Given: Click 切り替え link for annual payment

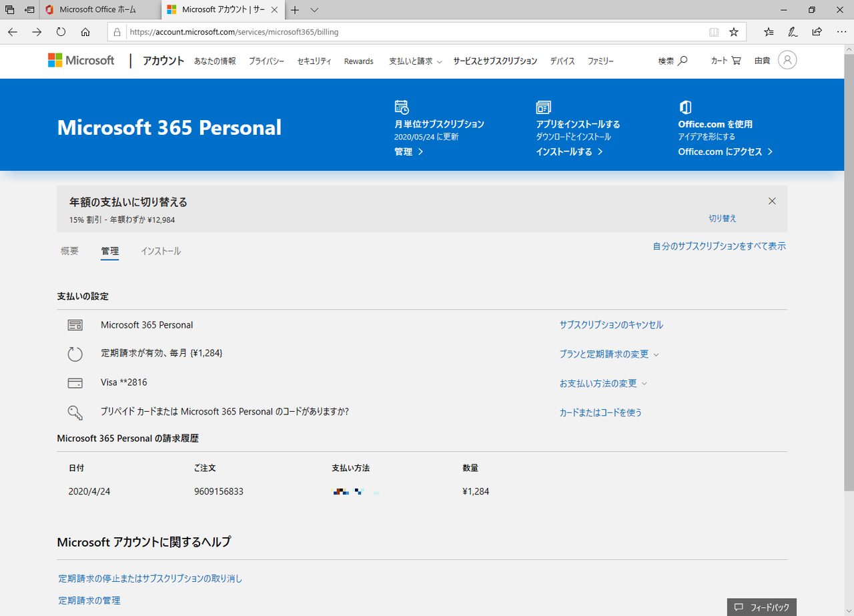Looking at the screenshot, I should click(x=723, y=219).
